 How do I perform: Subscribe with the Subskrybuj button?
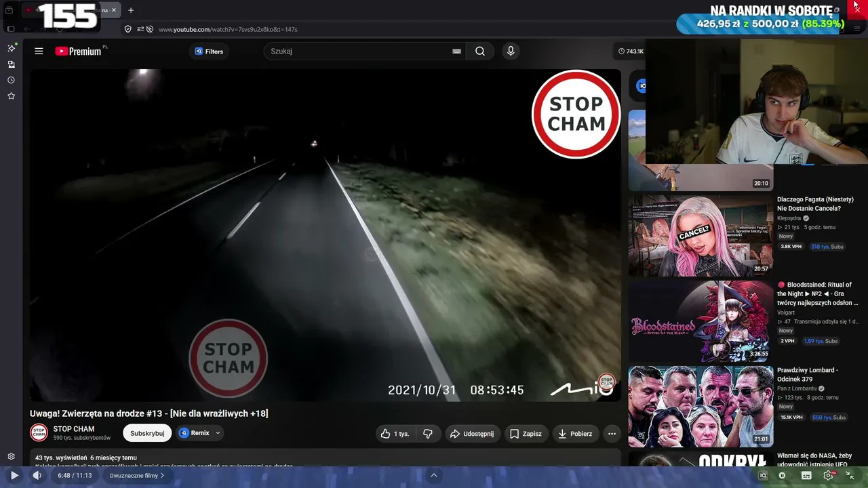[147, 433]
